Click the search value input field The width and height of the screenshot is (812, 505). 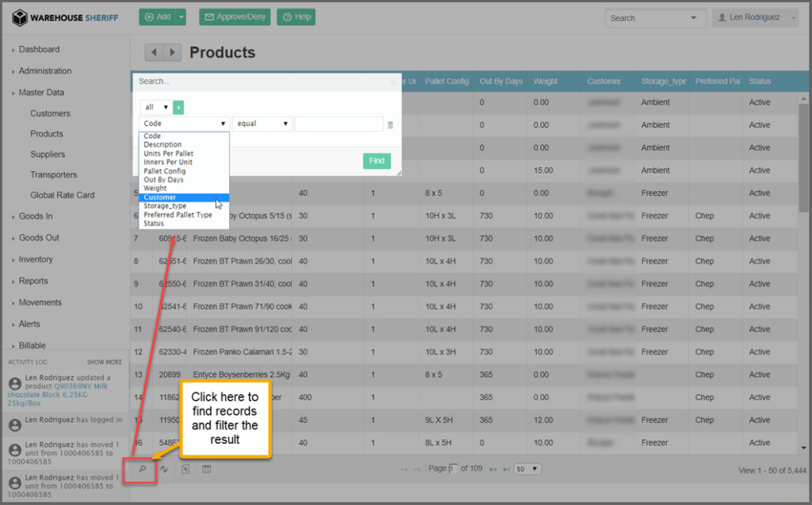[339, 124]
